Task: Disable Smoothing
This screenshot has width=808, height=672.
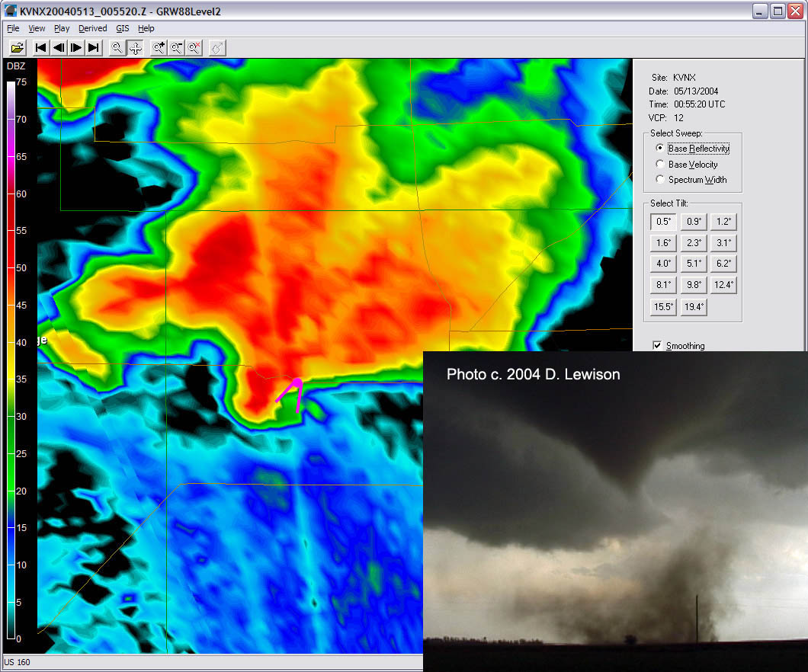Action: [657, 345]
